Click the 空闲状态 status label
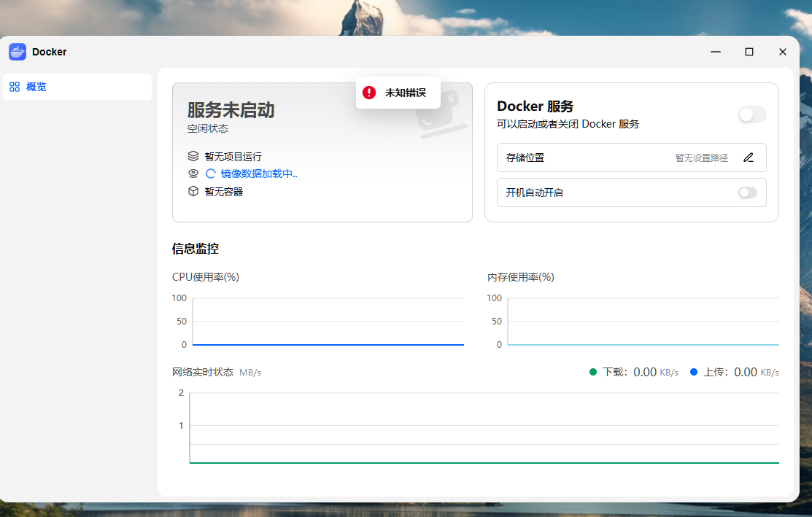The width and height of the screenshot is (812, 517). [208, 128]
